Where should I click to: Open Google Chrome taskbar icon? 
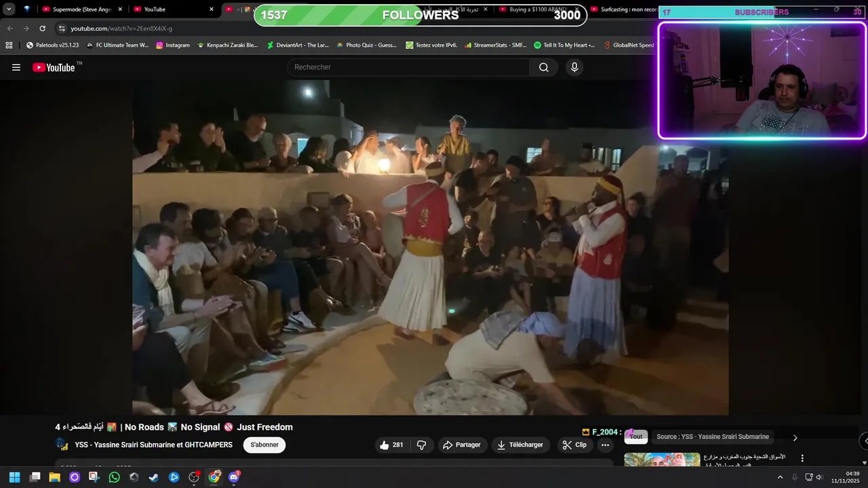pyautogui.click(x=214, y=477)
